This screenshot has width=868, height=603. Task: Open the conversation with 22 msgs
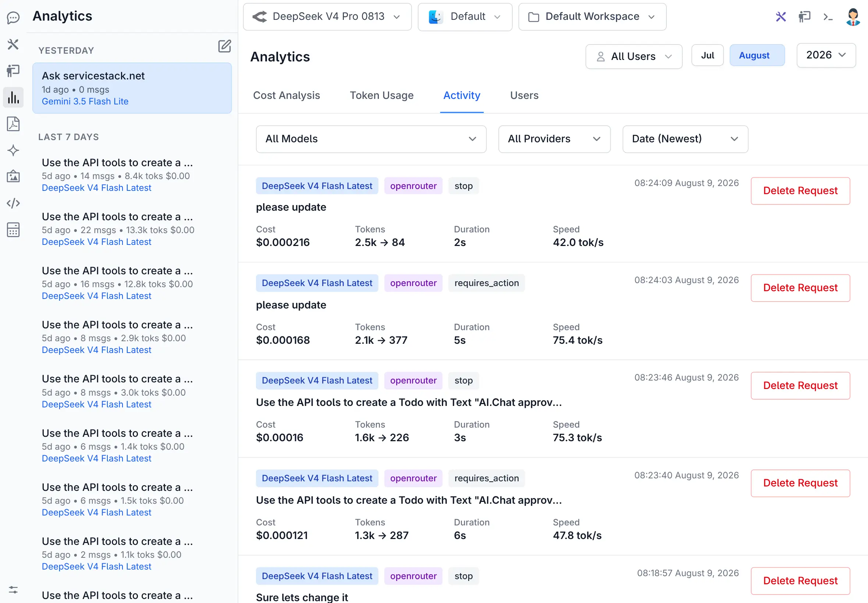click(132, 229)
